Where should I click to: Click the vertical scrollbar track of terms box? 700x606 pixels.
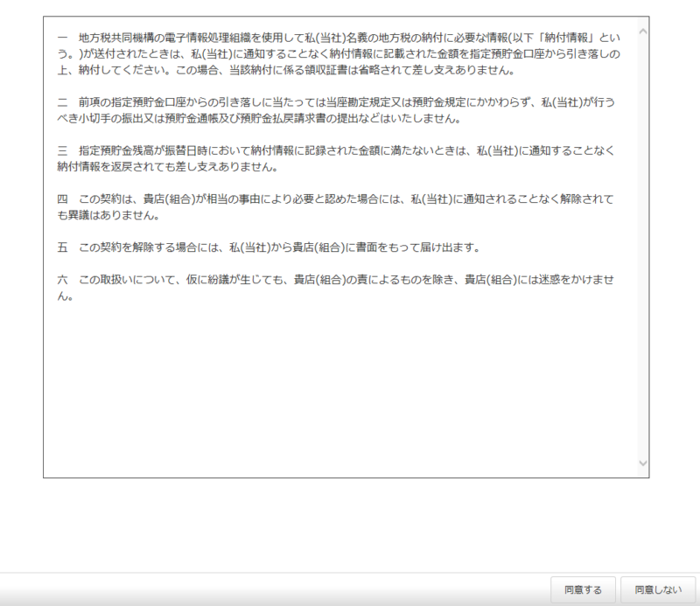(x=643, y=247)
